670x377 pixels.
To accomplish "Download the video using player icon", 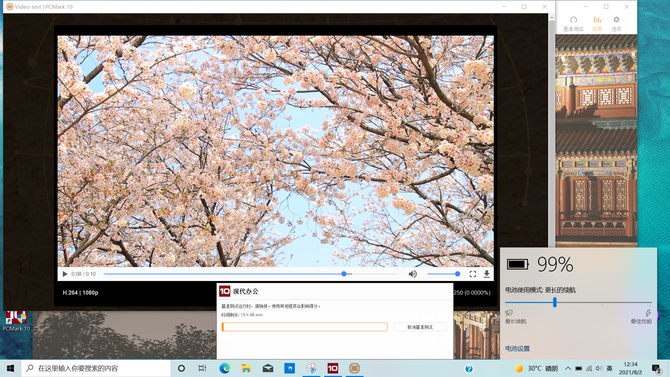I will [x=487, y=274].
